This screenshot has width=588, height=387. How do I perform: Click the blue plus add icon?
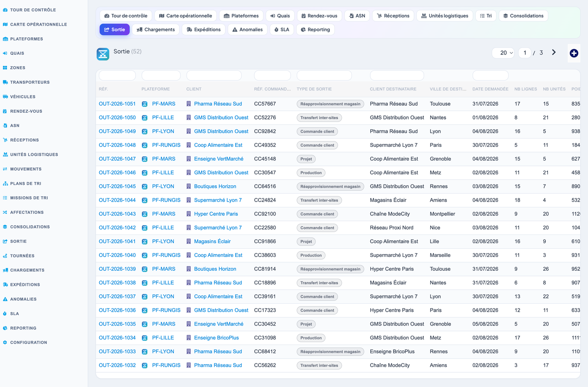(574, 53)
